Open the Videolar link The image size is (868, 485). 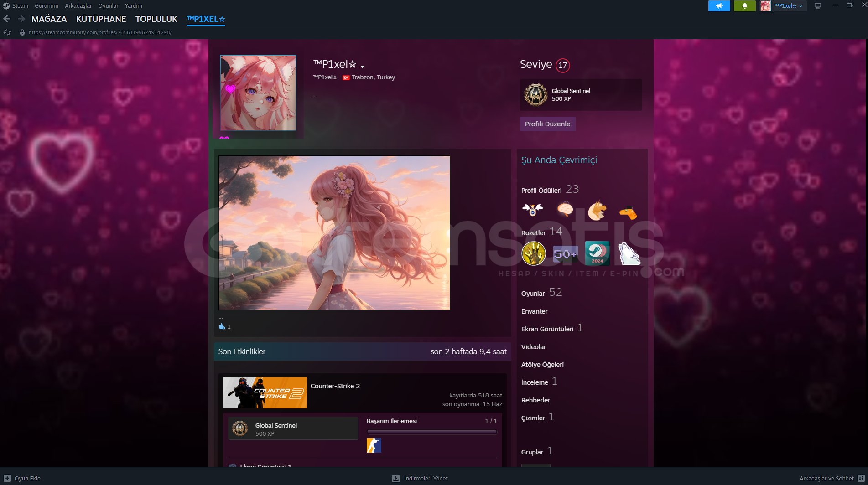(x=534, y=347)
